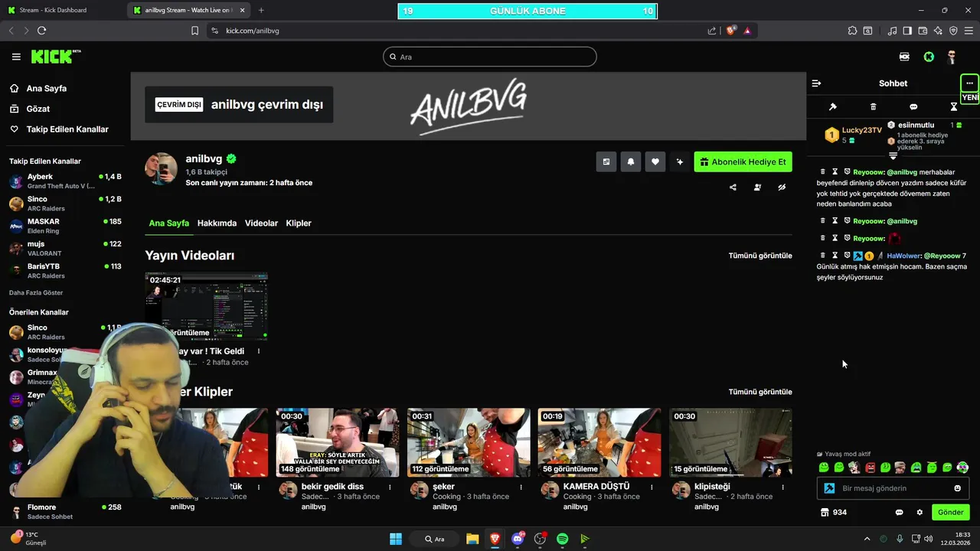The width and height of the screenshot is (980, 551).
Task: Insert the red angry emote
Action: [x=870, y=468]
